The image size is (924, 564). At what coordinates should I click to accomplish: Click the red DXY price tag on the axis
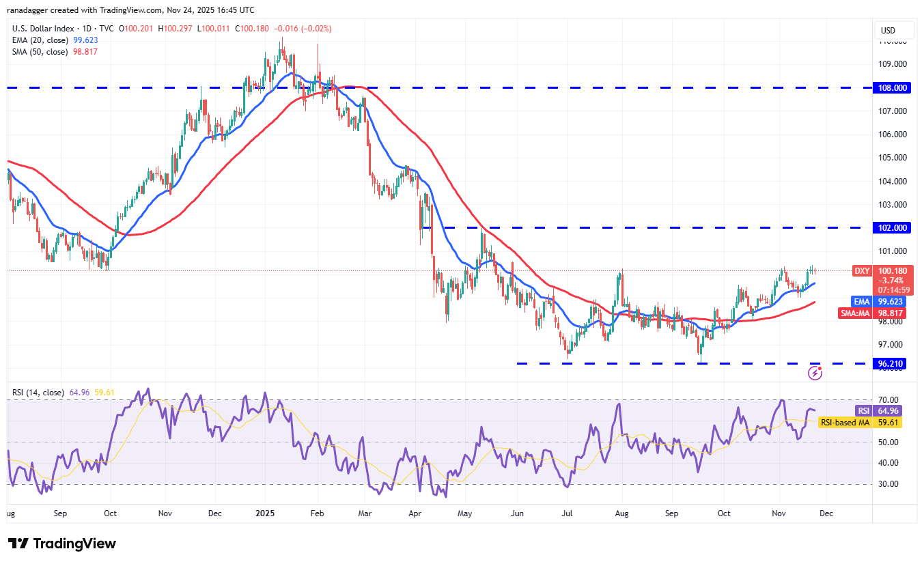tap(890, 271)
